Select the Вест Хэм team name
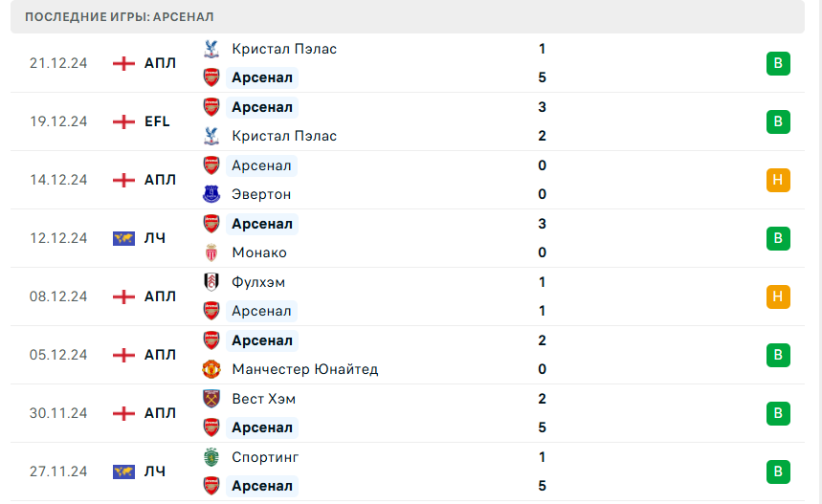Screen dimensions: 822x504 (x=263, y=399)
